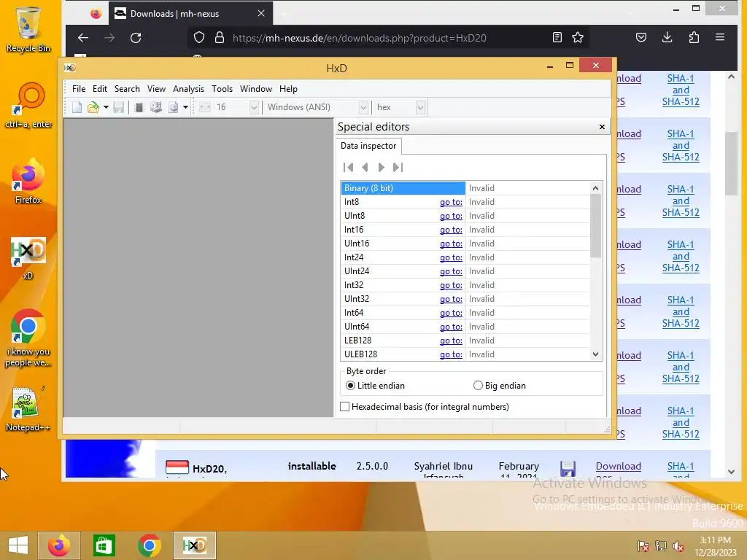The width and height of the screenshot is (747, 560).
Task: Click the last byte navigation arrow
Action: (398, 167)
